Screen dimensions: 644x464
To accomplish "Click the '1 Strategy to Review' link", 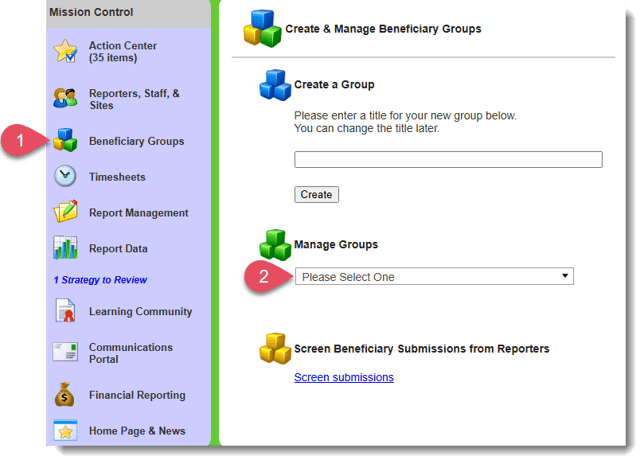I will coord(100,280).
